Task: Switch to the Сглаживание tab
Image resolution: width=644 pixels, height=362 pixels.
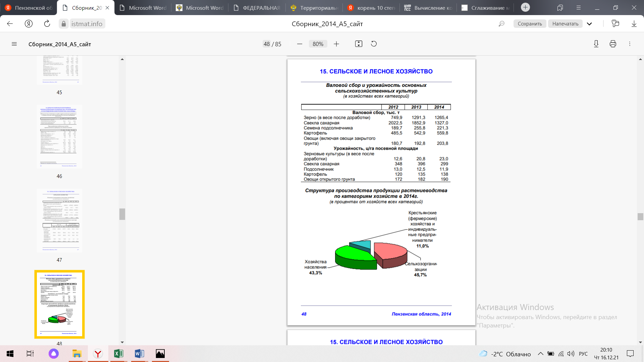Action: 485,8
